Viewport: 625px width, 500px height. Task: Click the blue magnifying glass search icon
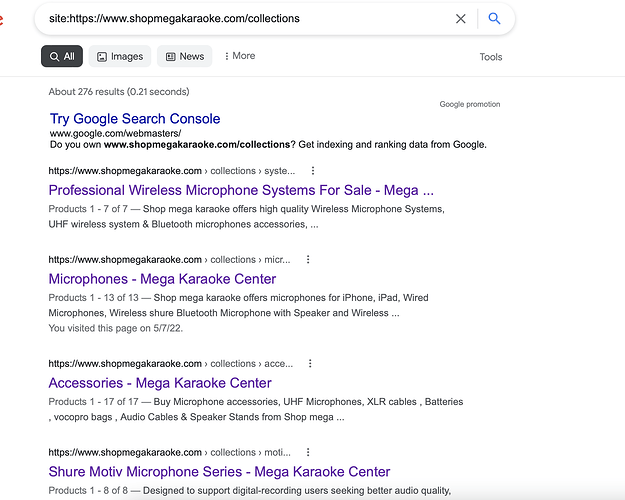point(494,18)
